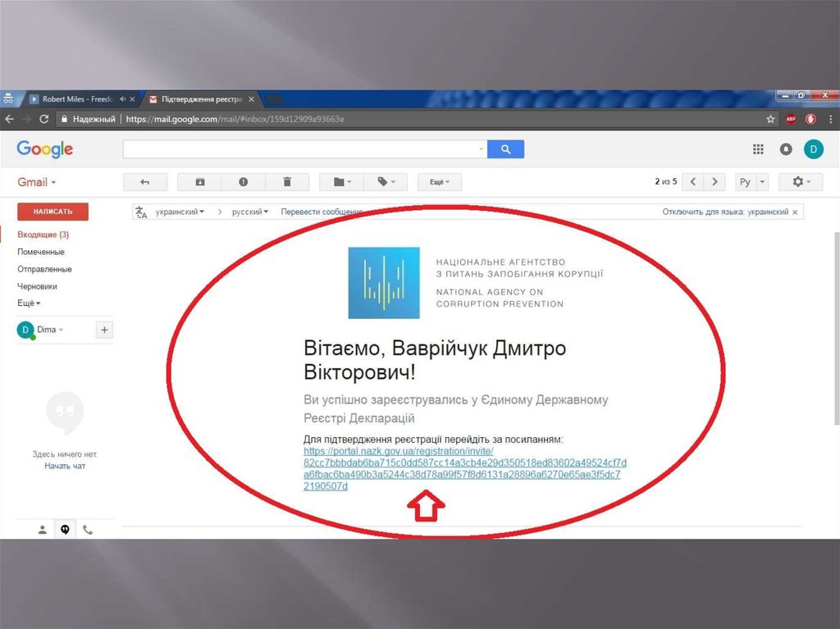Image resolution: width=840 pixels, height=629 pixels.
Task: Return to inbox with back arrow button
Action: click(144, 182)
